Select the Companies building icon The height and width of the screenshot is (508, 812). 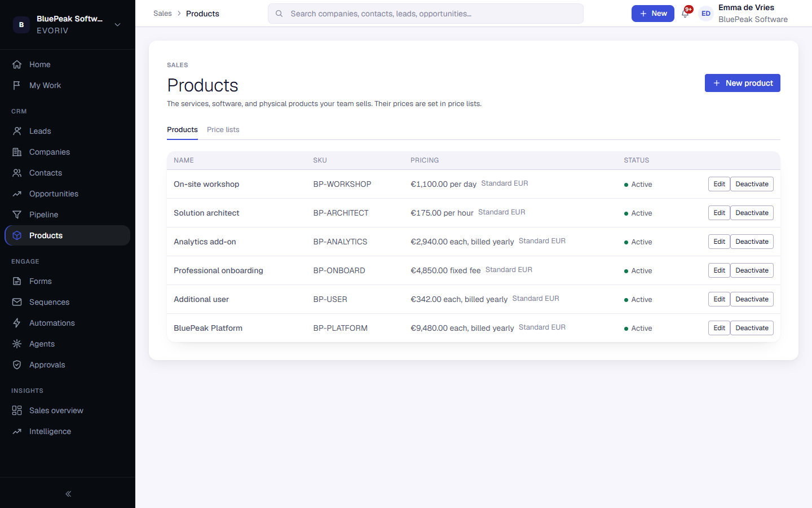click(17, 152)
